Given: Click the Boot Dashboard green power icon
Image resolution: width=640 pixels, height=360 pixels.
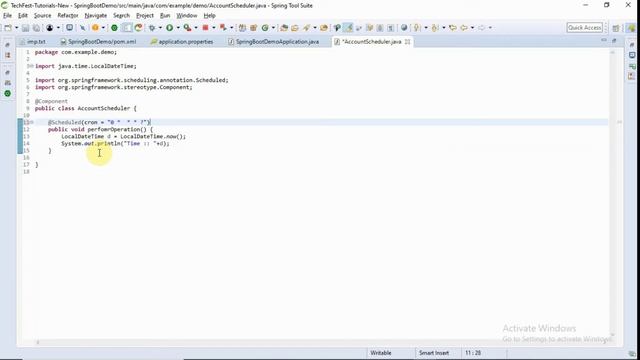Looking at the screenshot, I should [114, 28].
